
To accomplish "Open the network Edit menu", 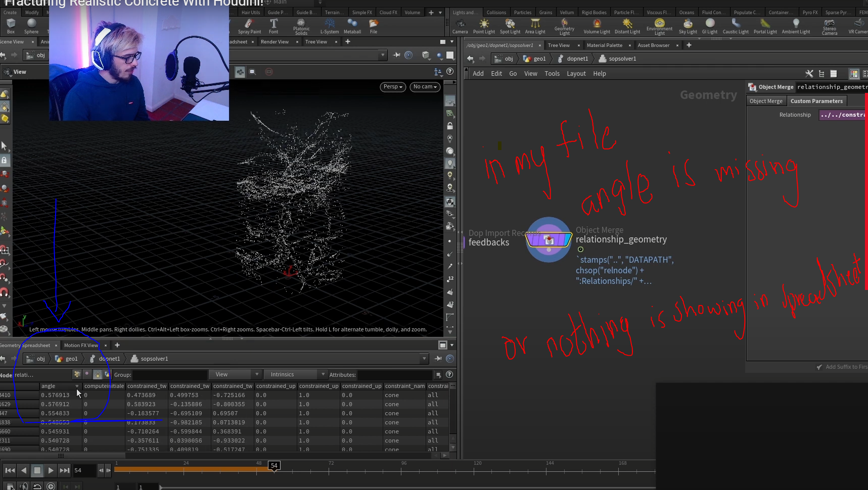I will click(496, 74).
